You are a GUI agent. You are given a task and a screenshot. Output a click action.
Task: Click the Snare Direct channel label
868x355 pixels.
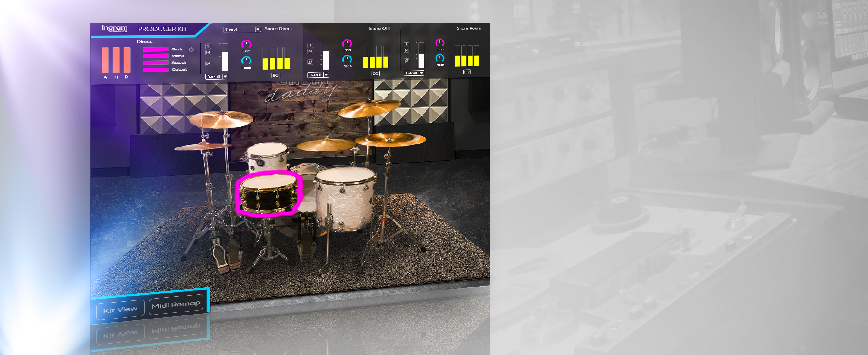278,29
